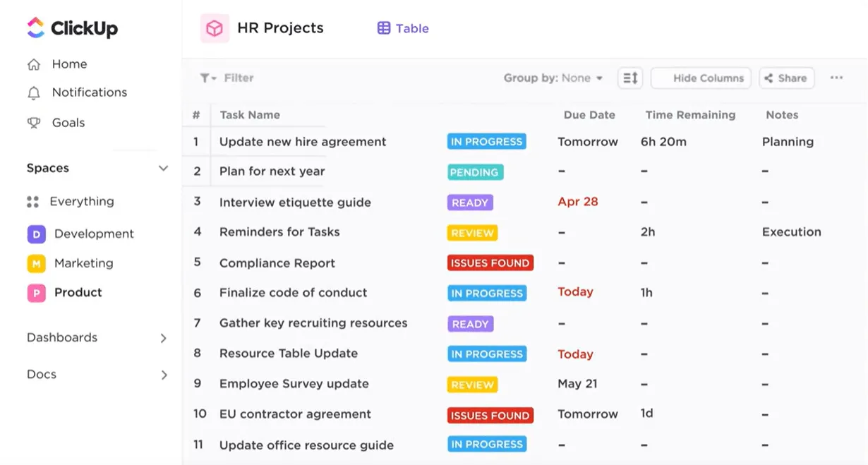This screenshot has width=868, height=465.
Task: Click the pink P Product icon
Action: pyautogui.click(x=36, y=293)
